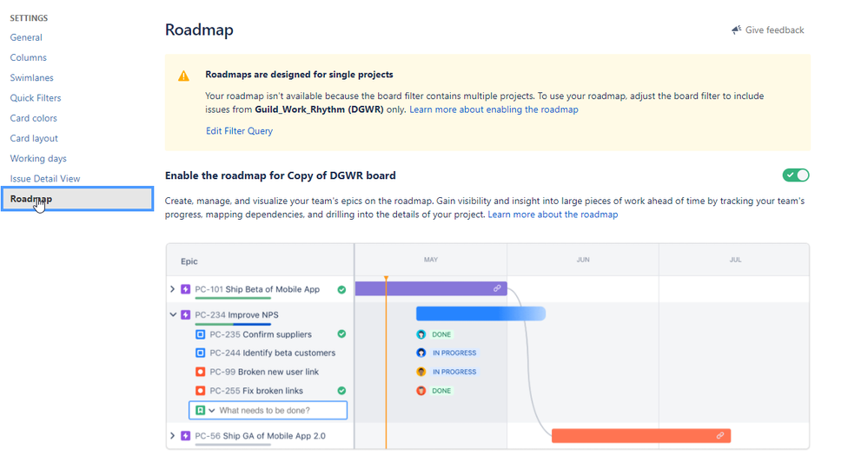Click the Give feedback button
This screenshot has height=476, width=868.
click(x=768, y=30)
